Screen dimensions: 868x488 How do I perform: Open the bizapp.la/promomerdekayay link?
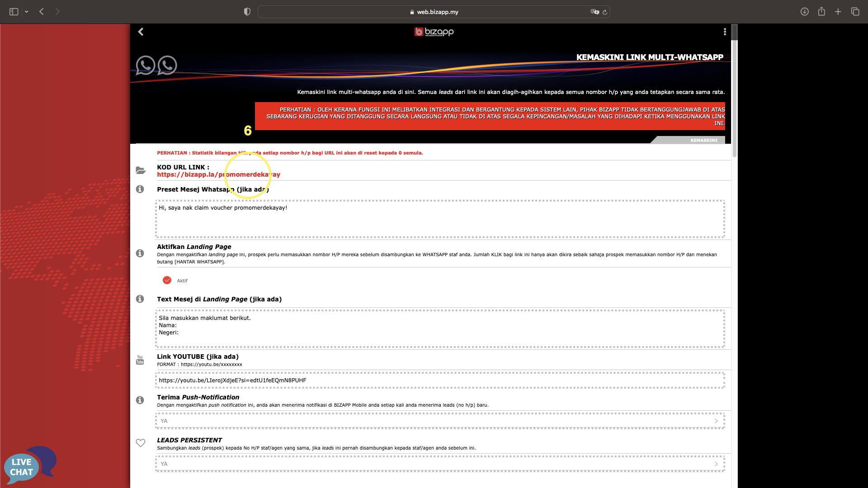tap(218, 174)
